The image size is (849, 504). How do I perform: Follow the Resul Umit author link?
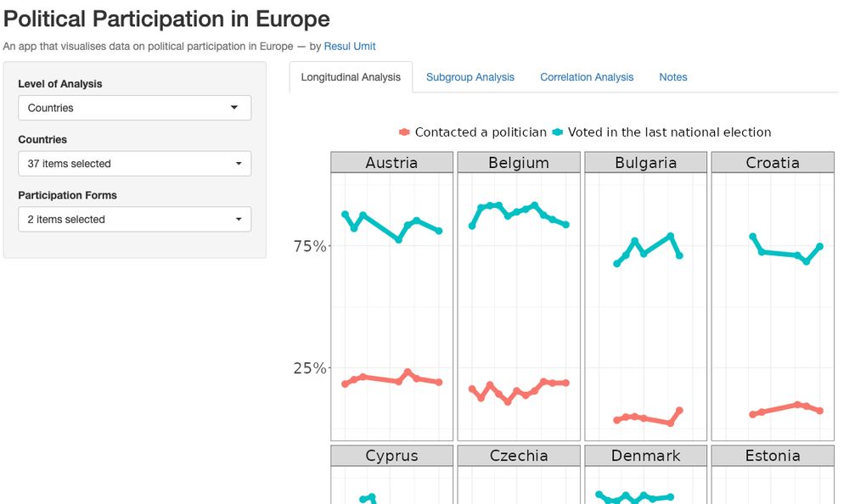[350, 47]
